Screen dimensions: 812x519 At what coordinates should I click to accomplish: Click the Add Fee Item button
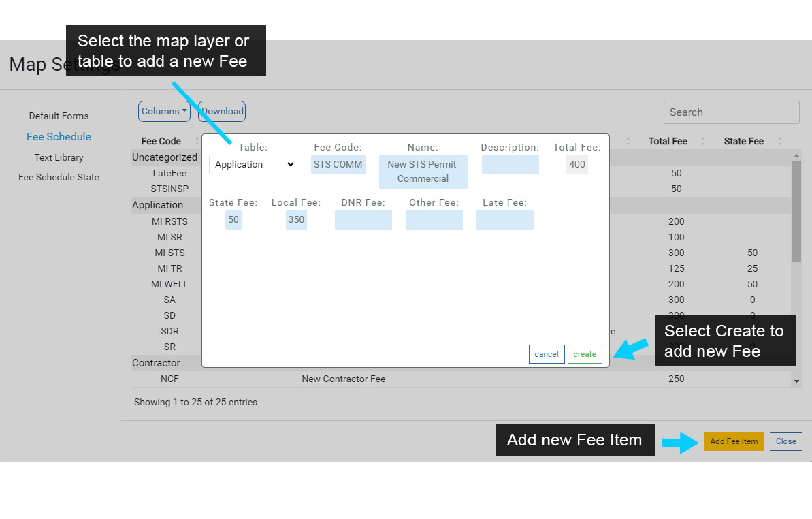click(x=734, y=441)
